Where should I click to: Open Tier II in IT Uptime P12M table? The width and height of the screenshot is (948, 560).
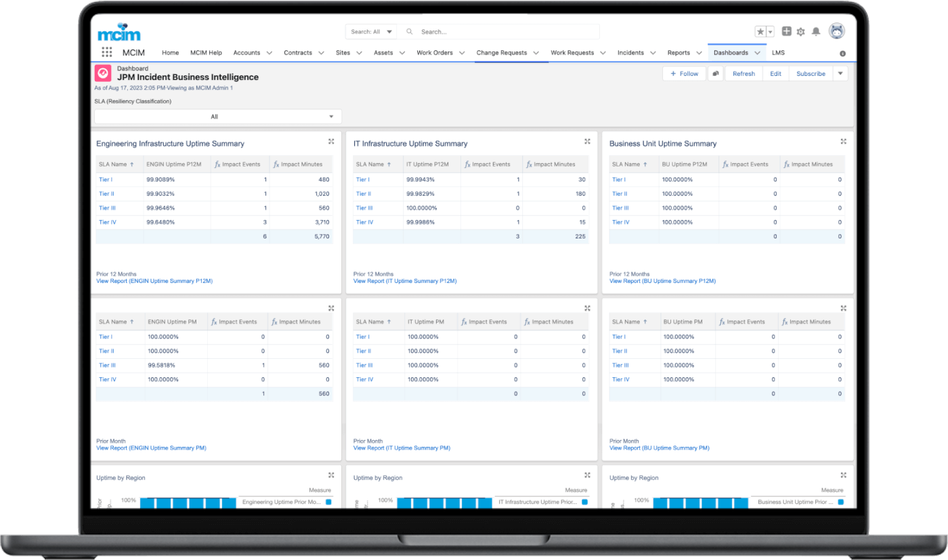click(362, 194)
